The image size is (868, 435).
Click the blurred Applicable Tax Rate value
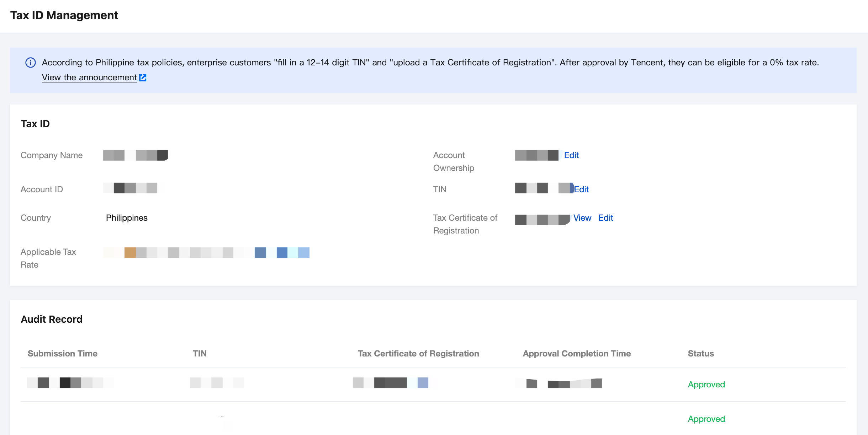206,253
